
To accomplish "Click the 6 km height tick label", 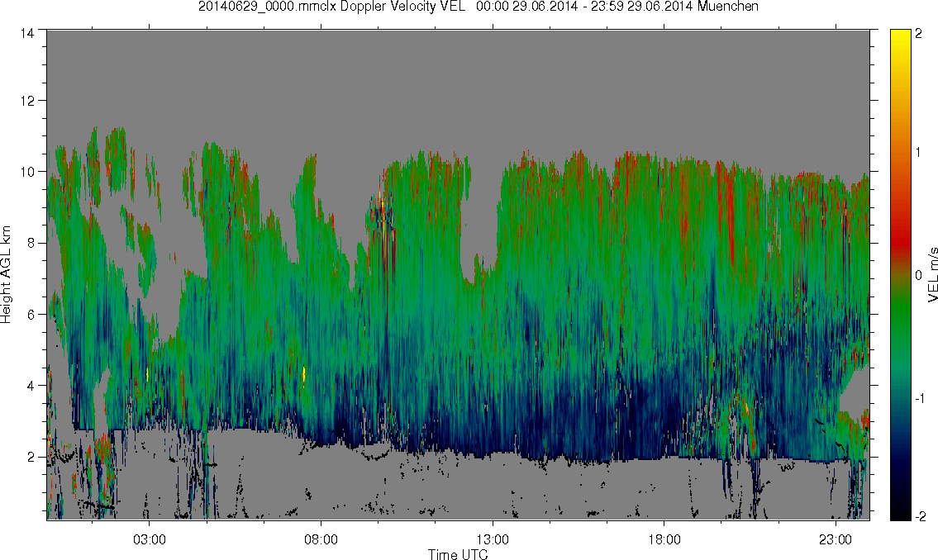I will coord(30,315).
